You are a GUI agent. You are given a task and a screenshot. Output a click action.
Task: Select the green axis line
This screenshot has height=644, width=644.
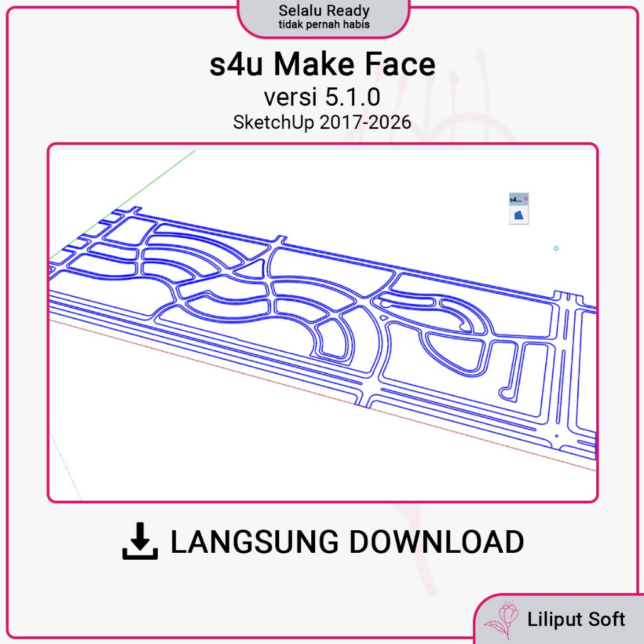[x=123, y=204]
